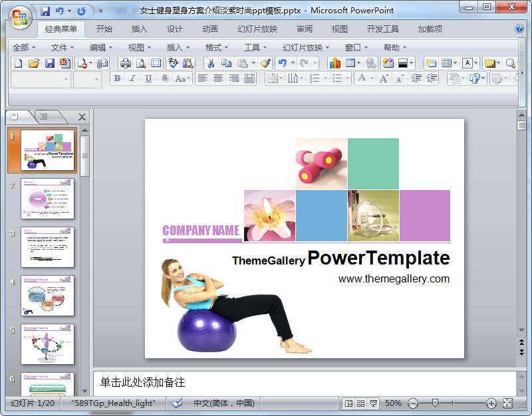This screenshot has width=532, height=416.
Task: Click the Research binoculars-book icon
Action: [x=188, y=63]
